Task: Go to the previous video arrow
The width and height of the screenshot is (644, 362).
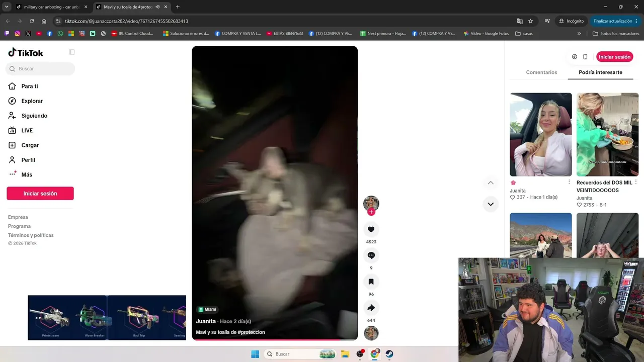Action: [491, 183]
